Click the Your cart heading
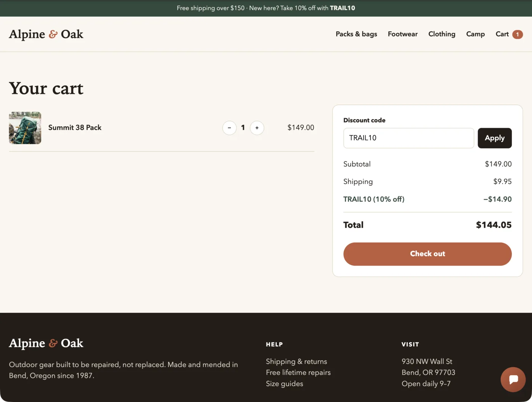 click(46, 88)
